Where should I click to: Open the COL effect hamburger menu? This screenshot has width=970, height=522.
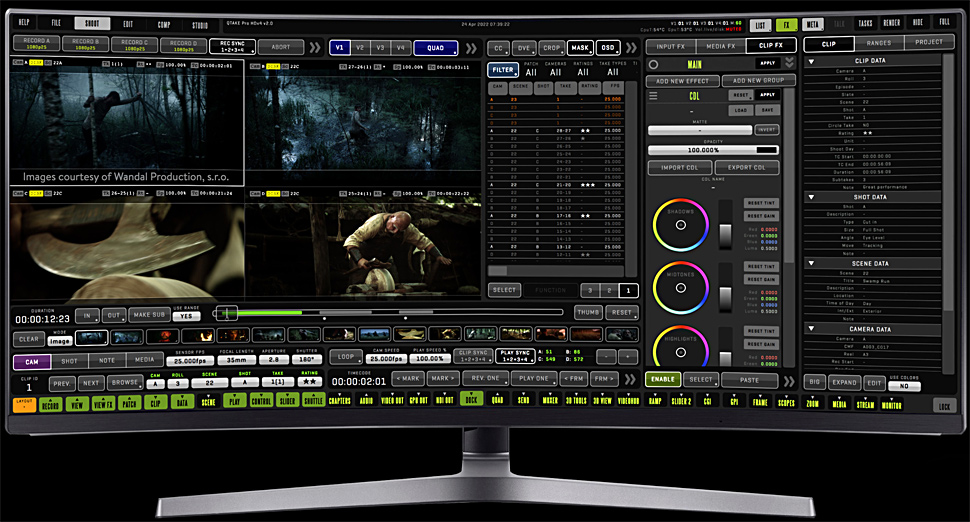click(x=653, y=96)
